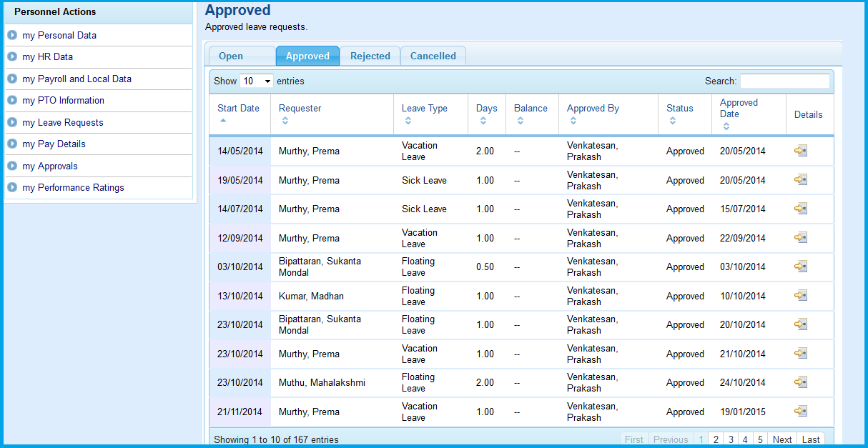
Task: Jump to the Last page of entries
Action: (811, 439)
